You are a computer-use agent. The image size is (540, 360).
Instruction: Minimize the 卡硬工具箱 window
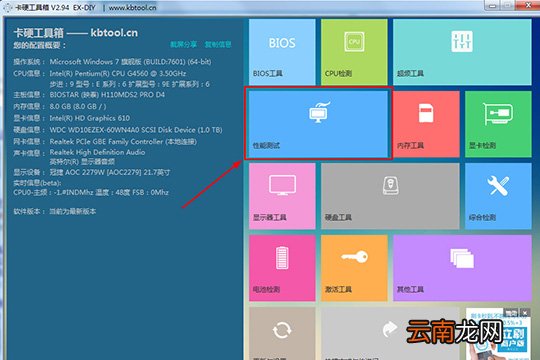492,5
